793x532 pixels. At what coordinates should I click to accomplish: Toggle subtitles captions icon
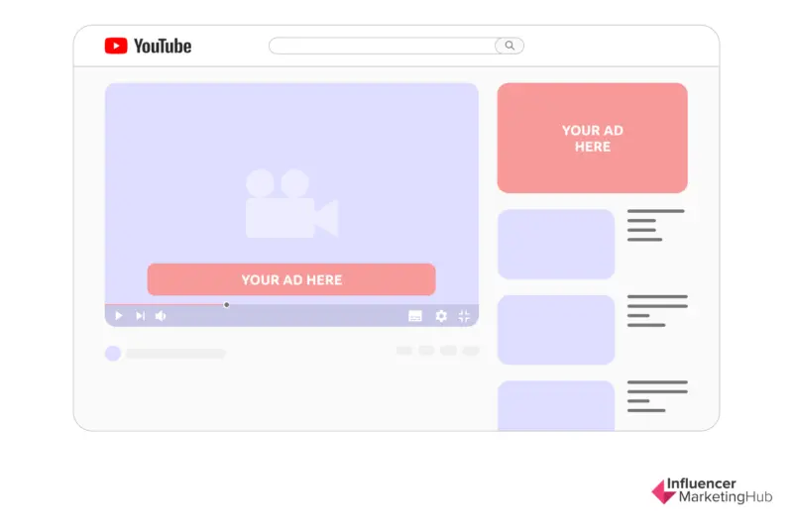tap(415, 316)
